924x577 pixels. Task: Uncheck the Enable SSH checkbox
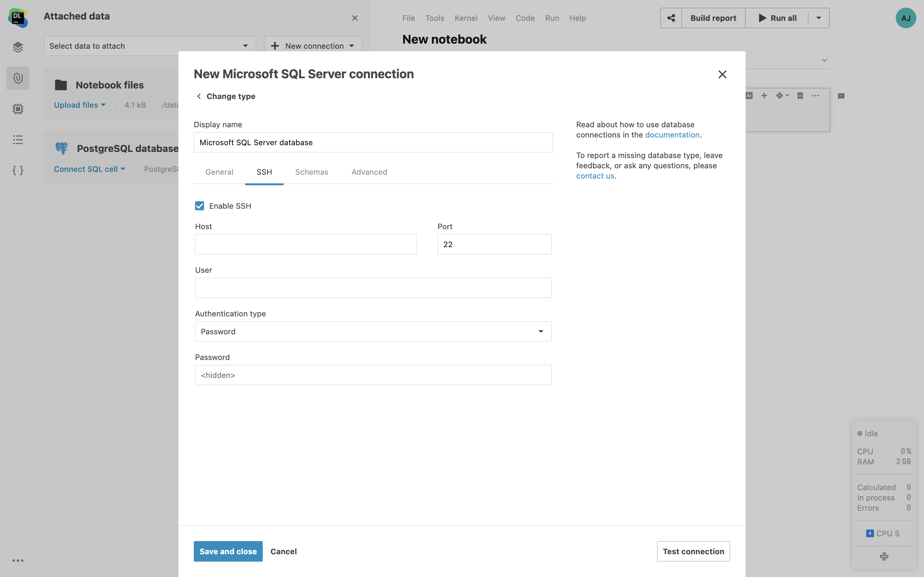point(199,206)
